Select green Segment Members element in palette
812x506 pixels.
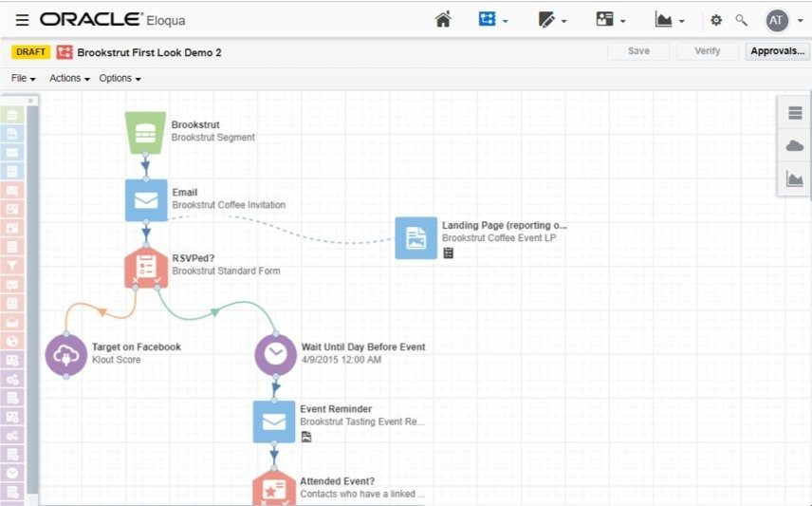coord(12,115)
